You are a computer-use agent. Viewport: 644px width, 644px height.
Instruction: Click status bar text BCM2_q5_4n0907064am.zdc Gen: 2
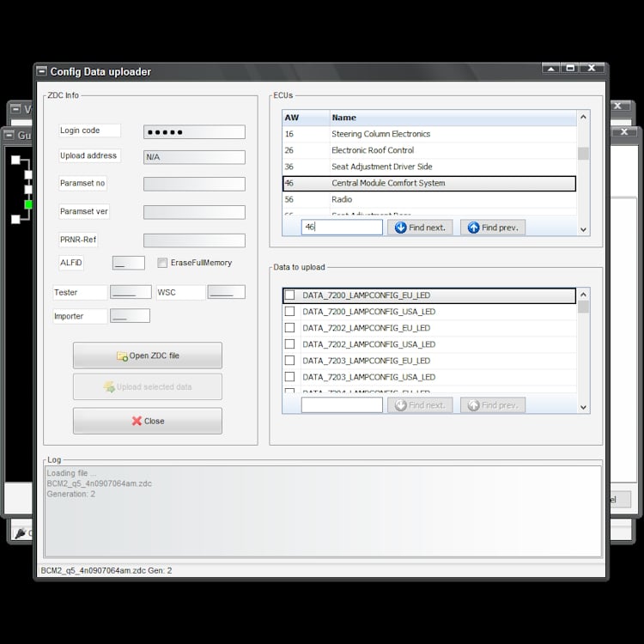pyautogui.click(x=106, y=570)
